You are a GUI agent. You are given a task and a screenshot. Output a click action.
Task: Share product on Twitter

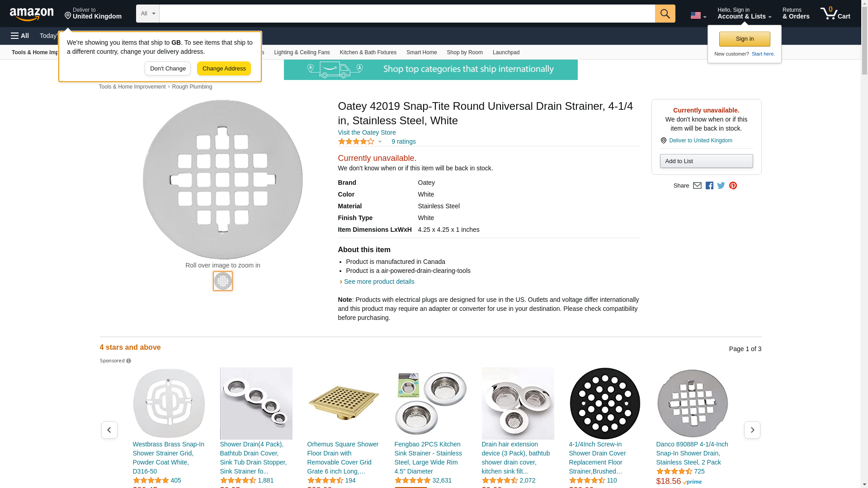point(721,186)
